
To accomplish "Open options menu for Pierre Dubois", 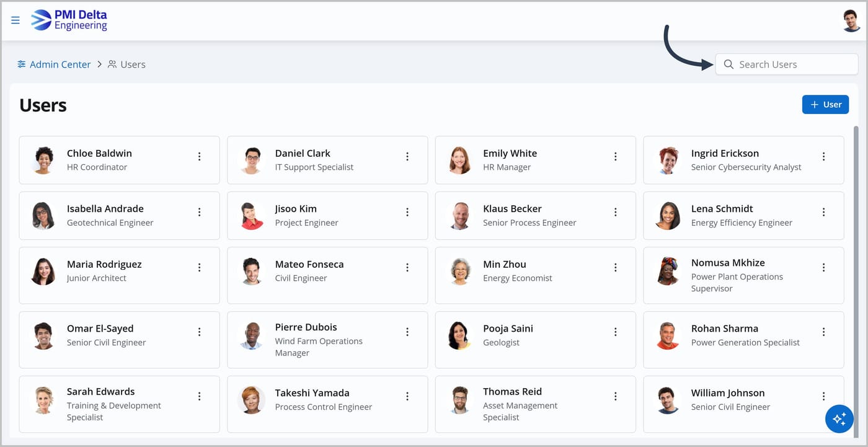I will pos(407,332).
